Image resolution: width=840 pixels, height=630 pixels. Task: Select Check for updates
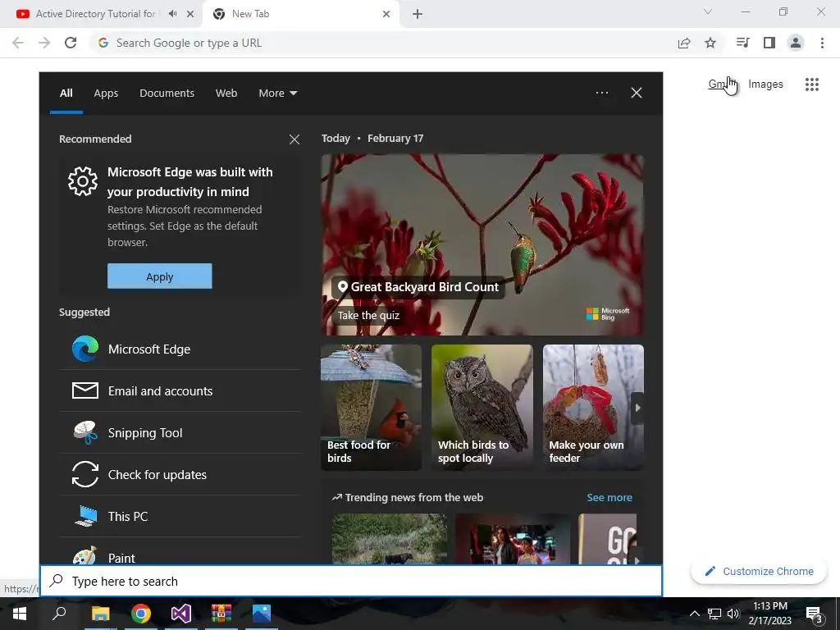click(x=180, y=475)
